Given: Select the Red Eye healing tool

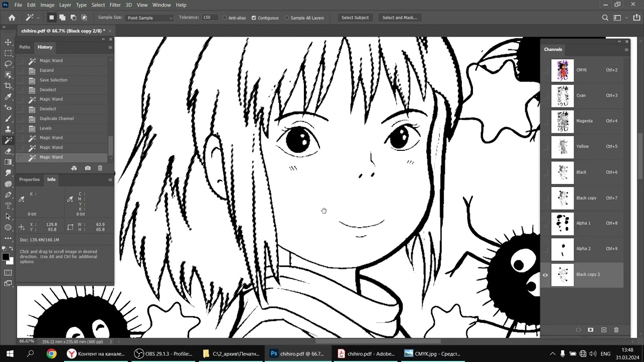Looking at the screenshot, I should click(8, 108).
